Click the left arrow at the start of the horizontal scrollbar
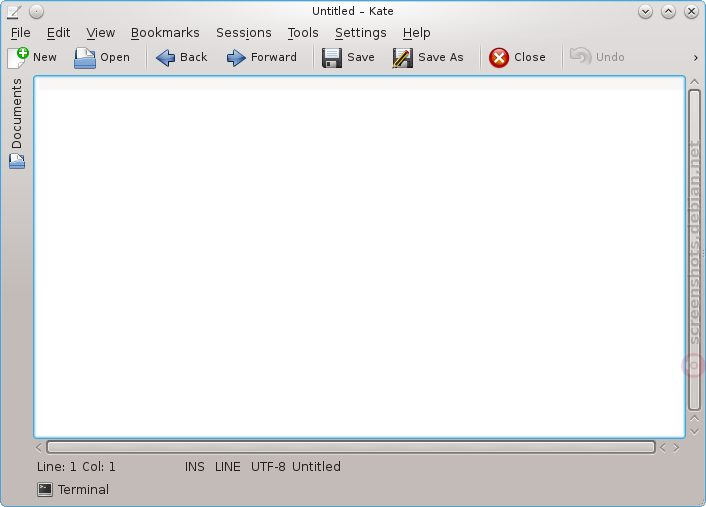Screen dimensions: 706x507 pyautogui.click(x=39, y=448)
